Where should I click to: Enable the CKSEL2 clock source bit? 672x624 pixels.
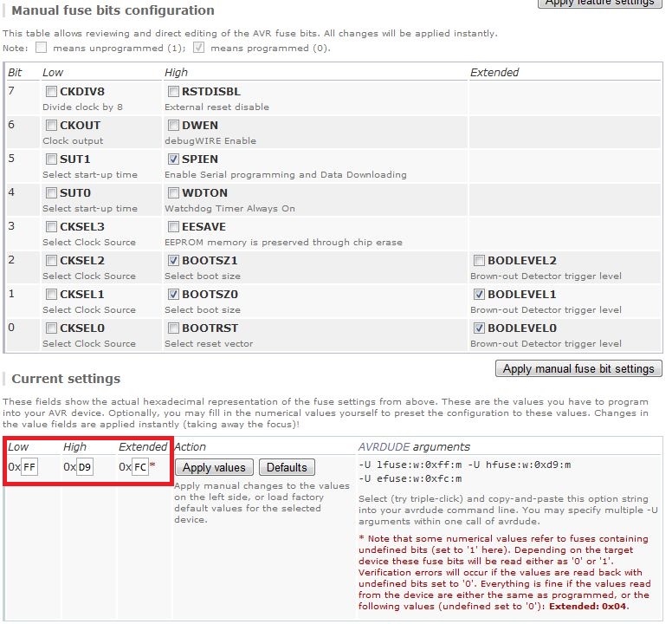[x=51, y=260]
